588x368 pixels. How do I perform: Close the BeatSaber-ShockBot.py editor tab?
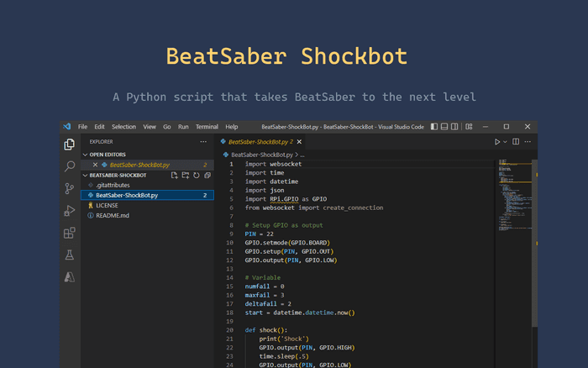pos(299,141)
